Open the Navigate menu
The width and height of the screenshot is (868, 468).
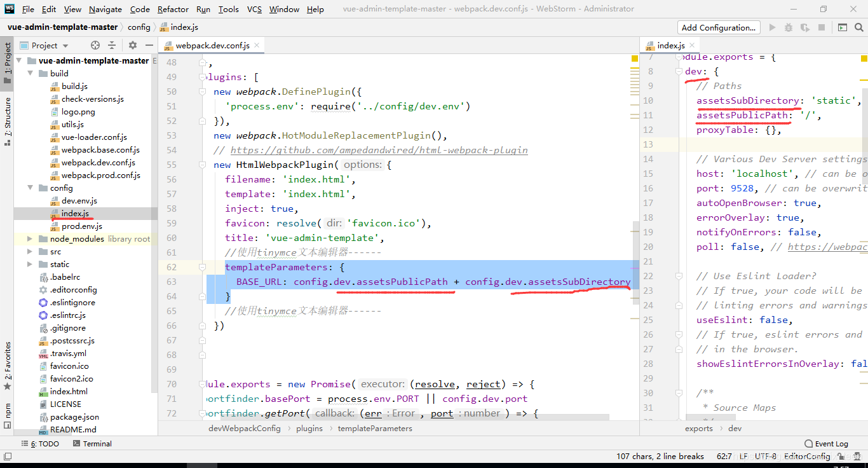[105, 9]
